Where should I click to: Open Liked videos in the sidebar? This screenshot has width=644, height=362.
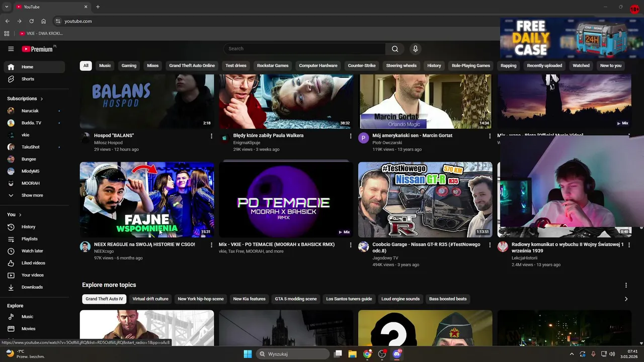(x=34, y=263)
